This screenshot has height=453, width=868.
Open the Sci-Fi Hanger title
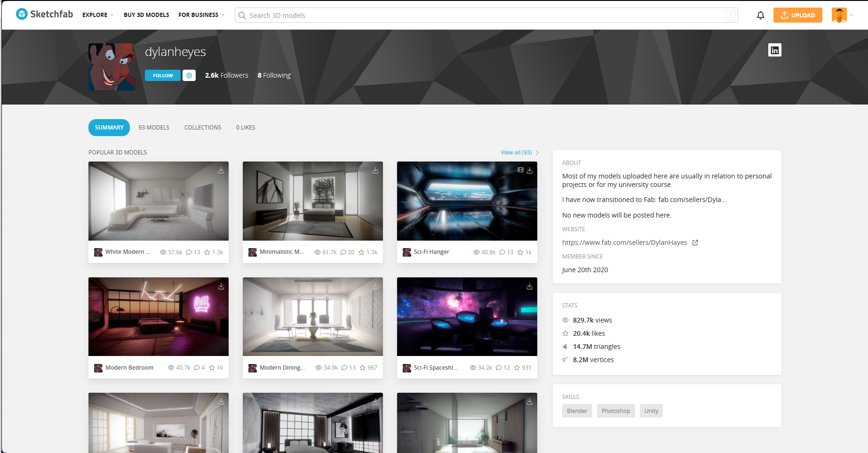click(x=431, y=252)
